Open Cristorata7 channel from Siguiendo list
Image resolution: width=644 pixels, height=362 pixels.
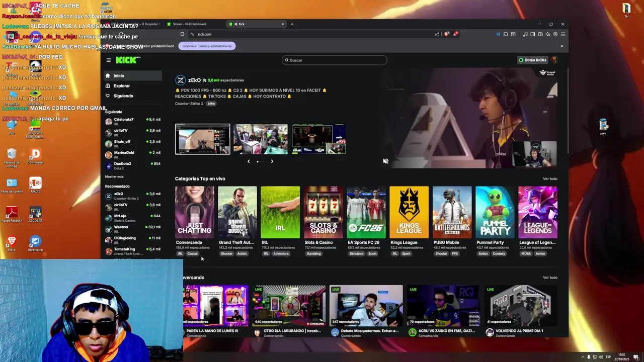(132, 121)
